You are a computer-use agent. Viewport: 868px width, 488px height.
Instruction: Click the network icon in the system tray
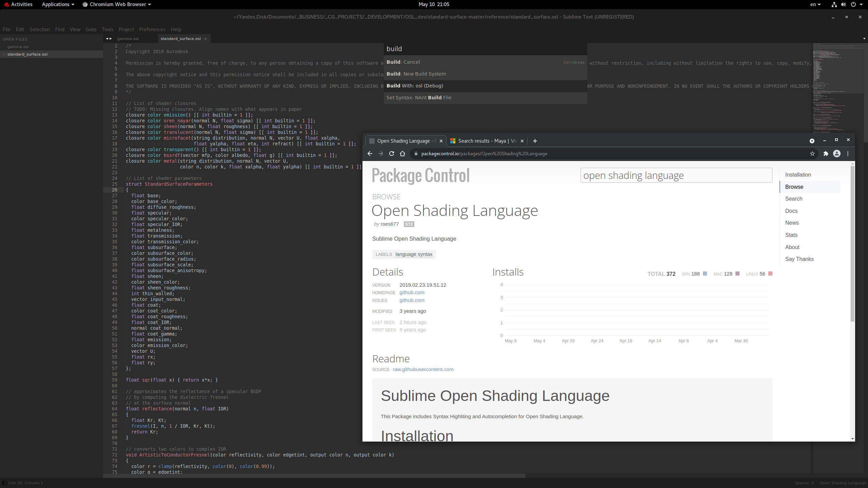[834, 4]
